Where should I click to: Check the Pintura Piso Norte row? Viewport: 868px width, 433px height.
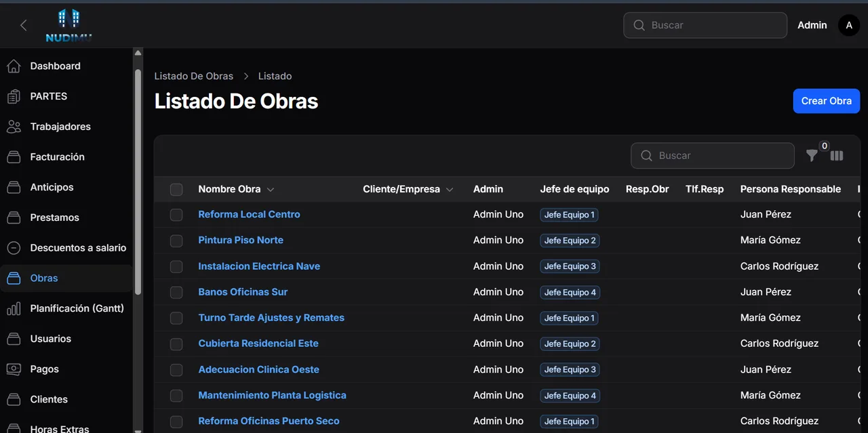click(176, 241)
